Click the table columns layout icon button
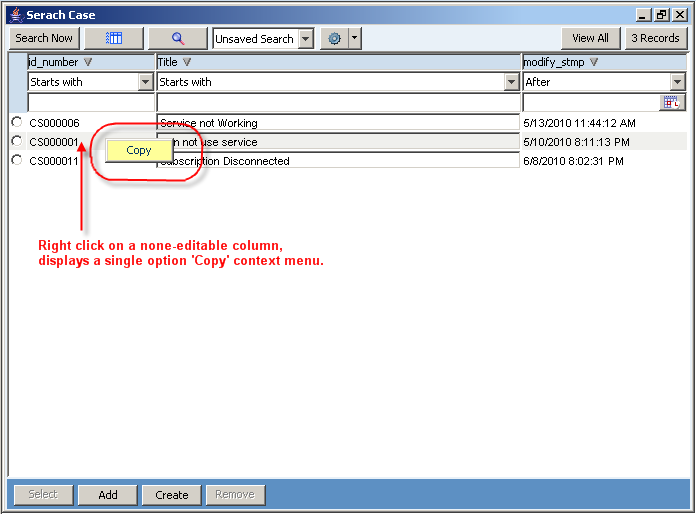The height and width of the screenshot is (514, 696). pyautogui.click(x=114, y=38)
